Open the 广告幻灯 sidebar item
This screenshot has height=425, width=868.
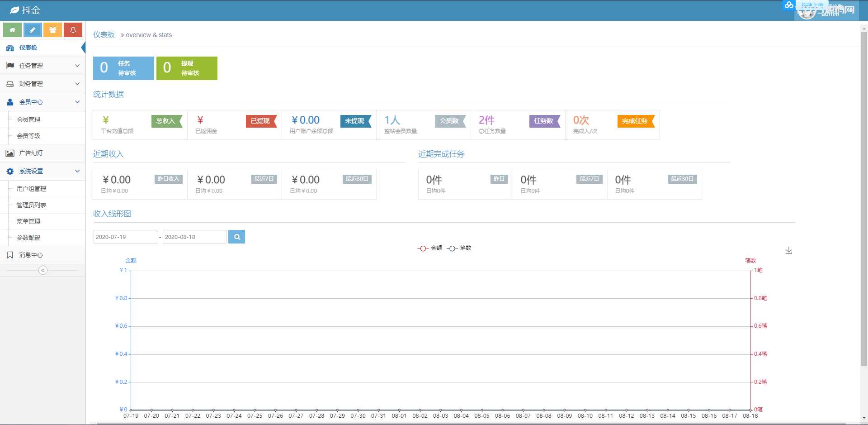click(x=31, y=153)
